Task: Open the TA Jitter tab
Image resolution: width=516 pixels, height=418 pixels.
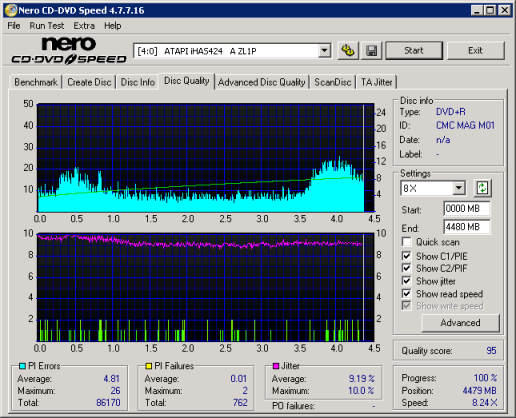Action: (377, 82)
